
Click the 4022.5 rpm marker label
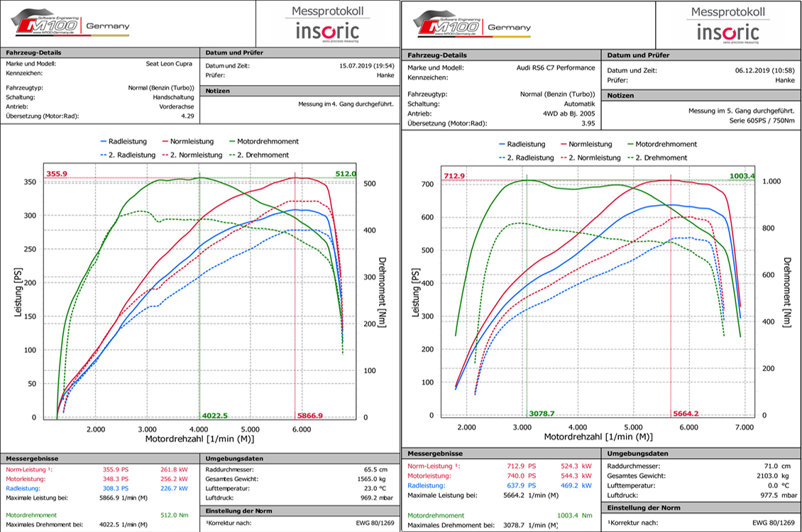click(x=215, y=416)
